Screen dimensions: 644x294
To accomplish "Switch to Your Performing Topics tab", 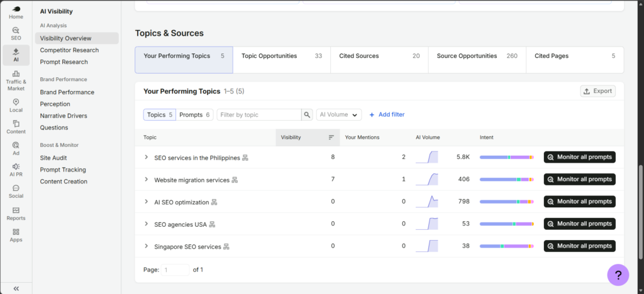I will click(x=184, y=60).
